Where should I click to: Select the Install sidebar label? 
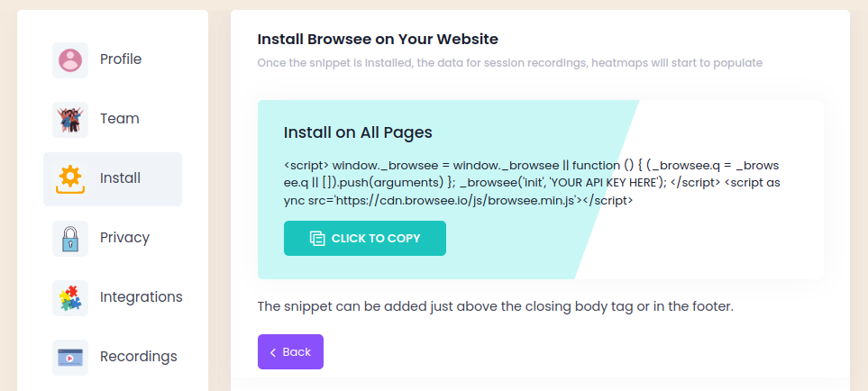point(120,178)
